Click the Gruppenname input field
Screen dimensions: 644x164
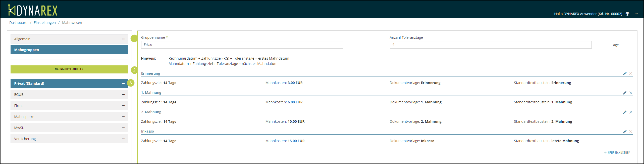(242, 45)
